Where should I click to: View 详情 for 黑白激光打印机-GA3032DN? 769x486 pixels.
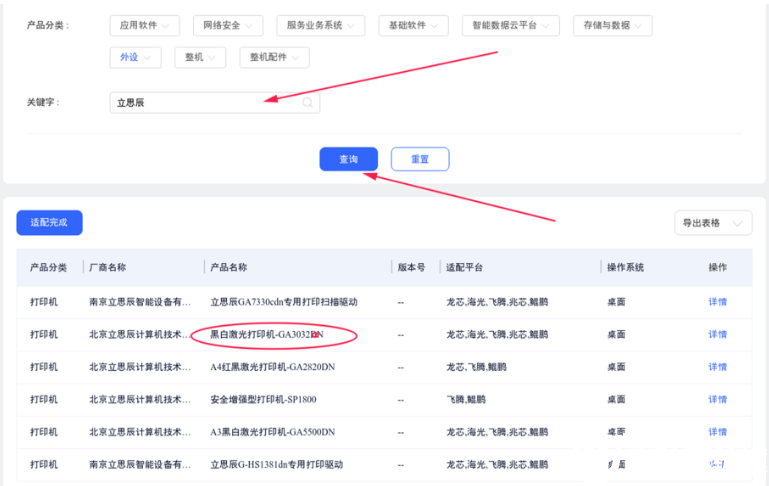click(x=717, y=334)
